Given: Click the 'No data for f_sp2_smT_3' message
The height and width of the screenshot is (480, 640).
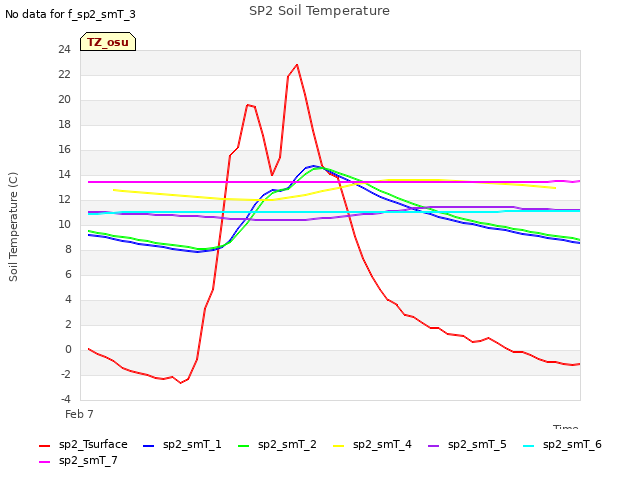Looking at the screenshot, I should (70, 14).
